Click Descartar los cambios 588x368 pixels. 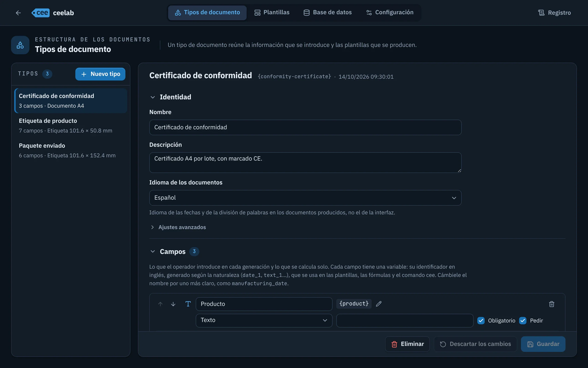475,344
